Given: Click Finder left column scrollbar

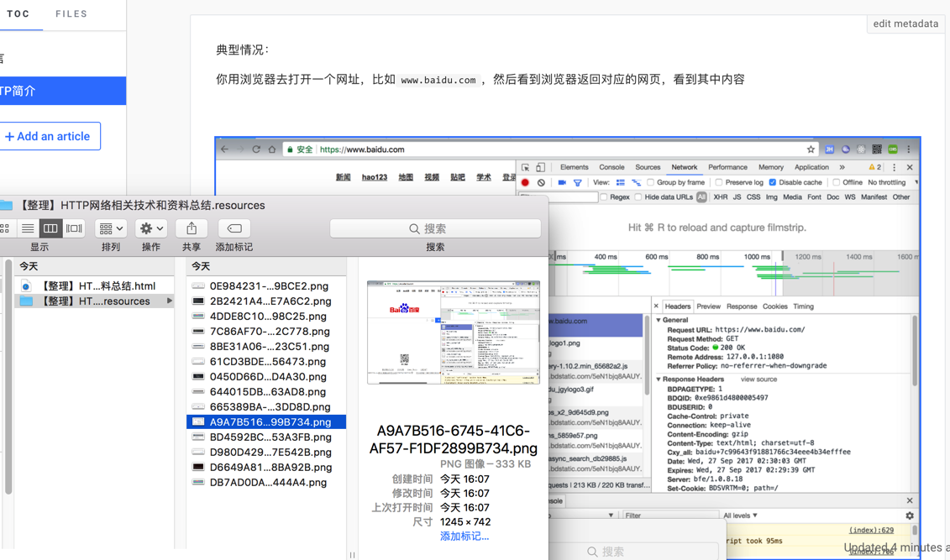Looking at the screenshot, I should click(8, 379).
